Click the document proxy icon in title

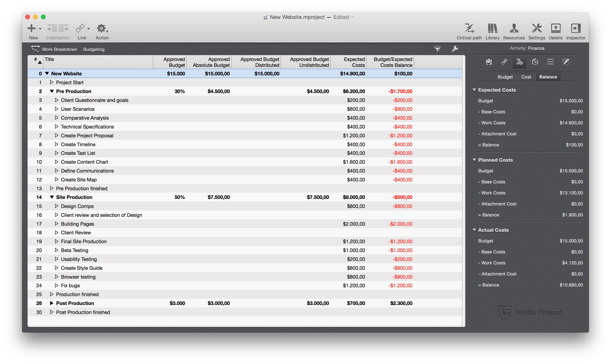[x=265, y=17]
